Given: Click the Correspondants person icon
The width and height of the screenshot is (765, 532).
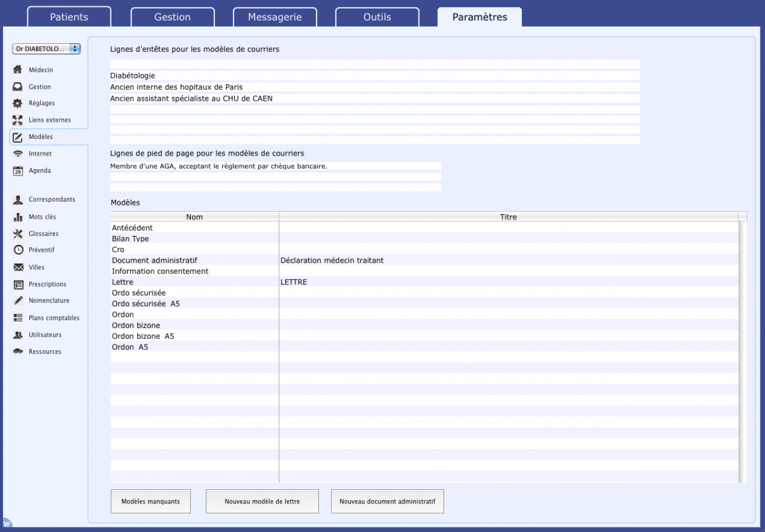Looking at the screenshot, I should tap(18, 200).
